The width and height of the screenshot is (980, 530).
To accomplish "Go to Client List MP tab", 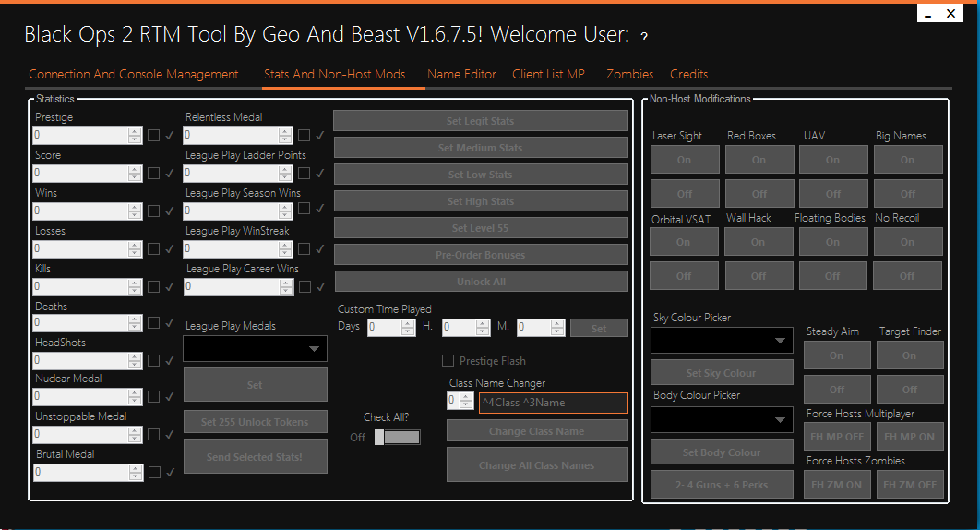I will coord(548,75).
